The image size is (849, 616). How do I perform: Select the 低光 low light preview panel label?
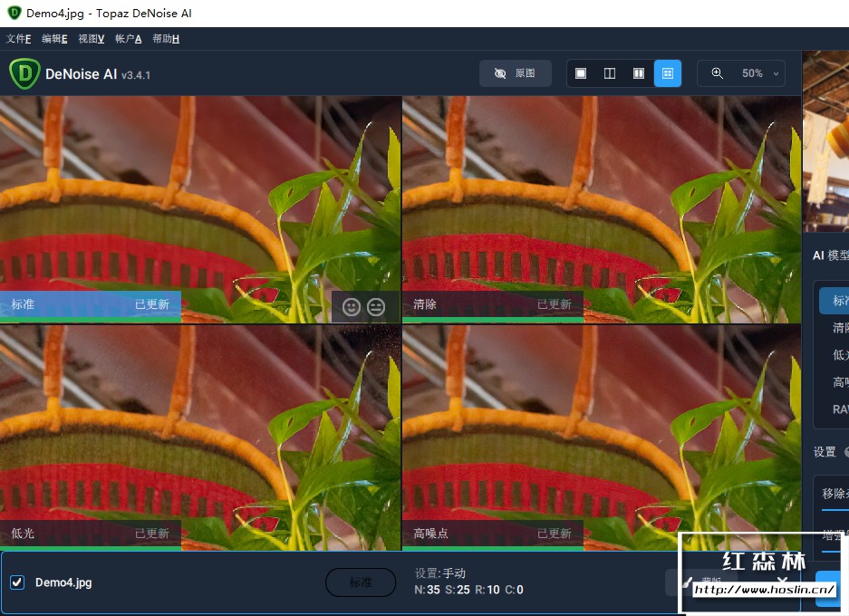(23, 534)
